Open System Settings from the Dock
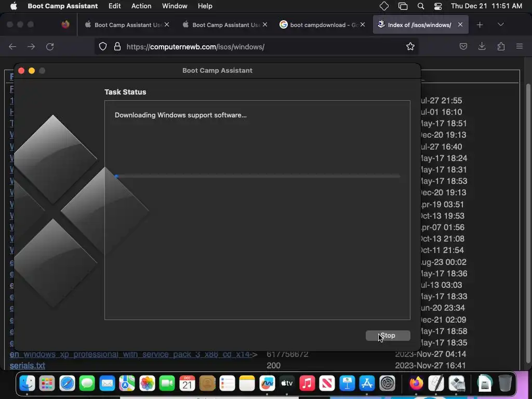The height and width of the screenshot is (399, 532). click(387, 384)
